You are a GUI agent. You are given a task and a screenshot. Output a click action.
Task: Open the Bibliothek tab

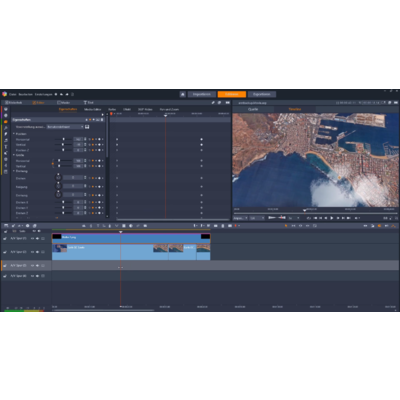[14, 103]
